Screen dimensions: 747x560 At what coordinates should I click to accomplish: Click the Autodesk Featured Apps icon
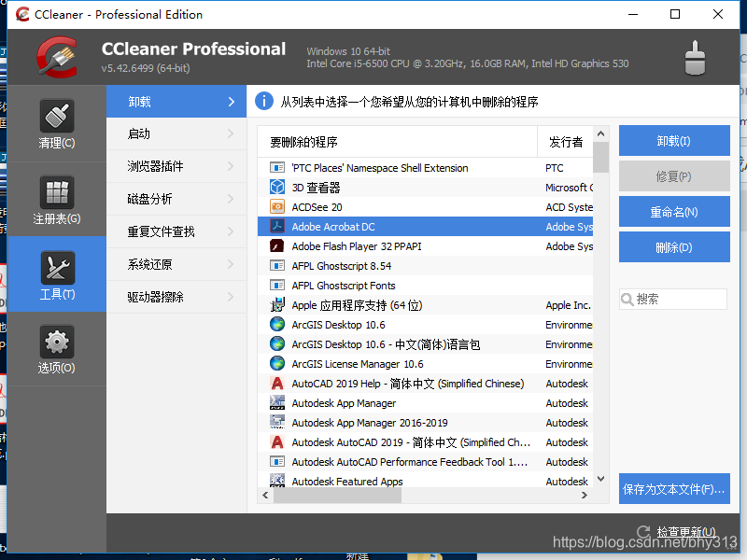click(x=277, y=480)
